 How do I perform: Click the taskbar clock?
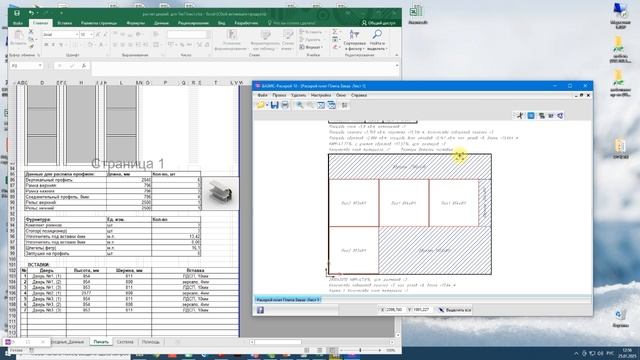point(627,353)
